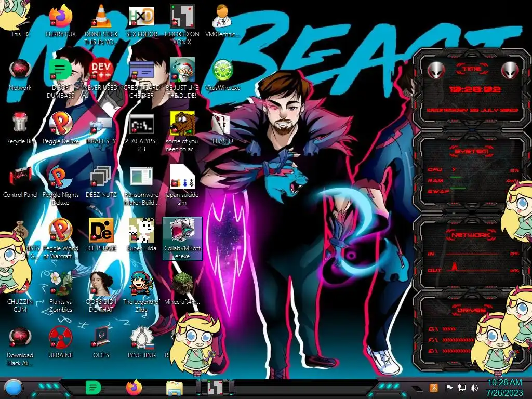Click the right alien head in Time widget
532x399 pixels.
coord(510,70)
